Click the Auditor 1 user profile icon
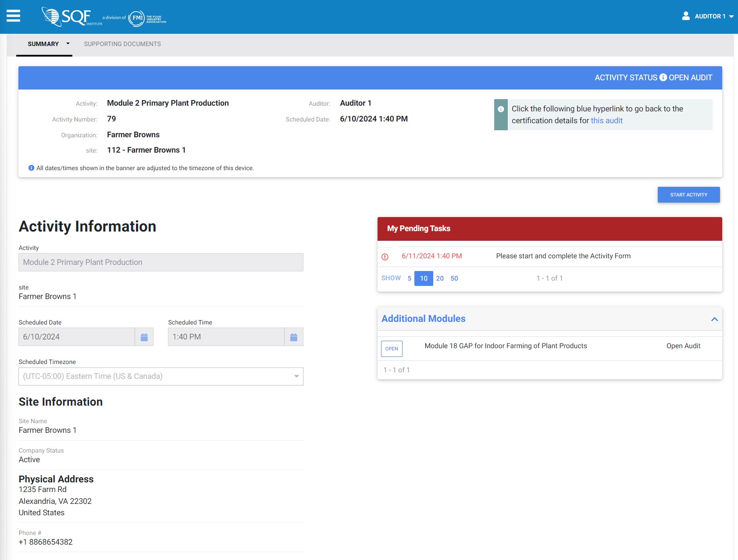738x560 pixels. [x=686, y=16]
